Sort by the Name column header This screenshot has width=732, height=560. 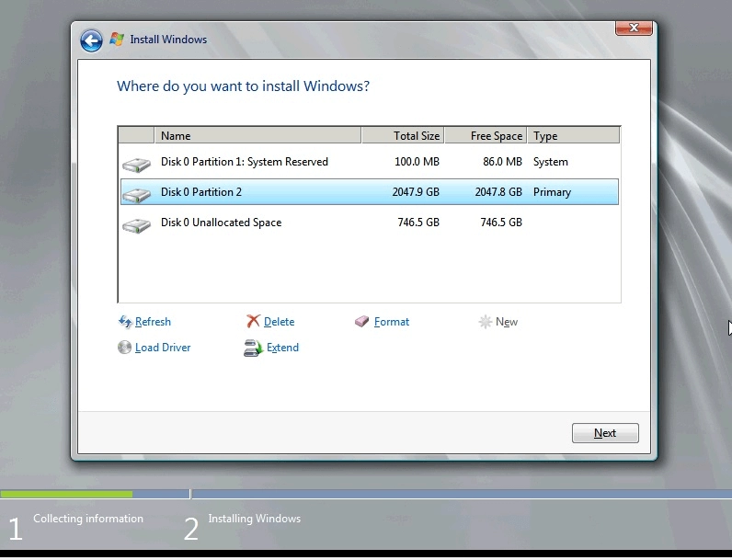pyautogui.click(x=257, y=135)
